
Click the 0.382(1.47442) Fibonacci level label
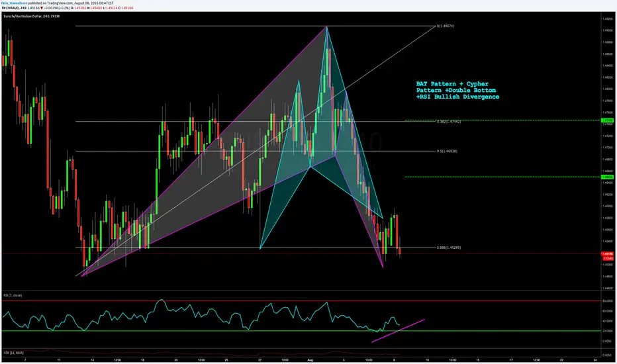(449, 122)
